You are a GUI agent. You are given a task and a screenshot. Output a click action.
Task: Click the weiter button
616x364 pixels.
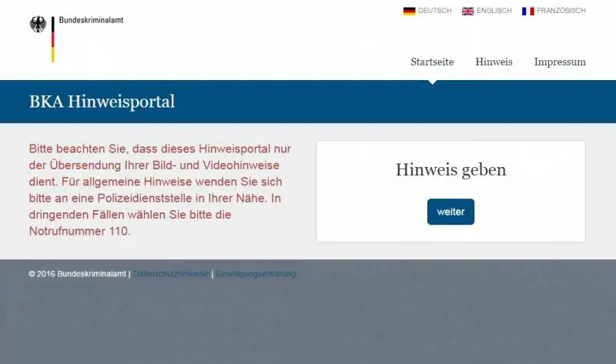pyautogui.click(x=450, y=212)
